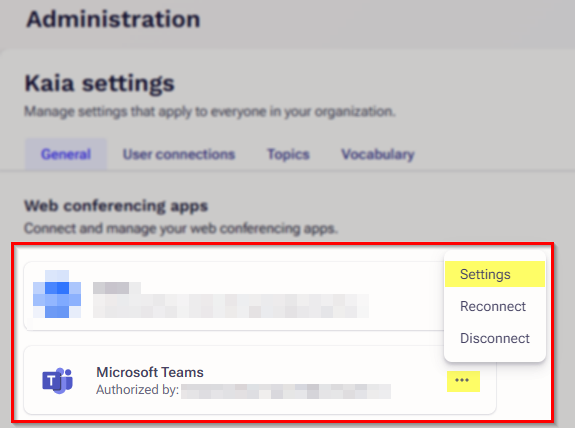This screenshot has height=428, width=575.
Task: Click the Microsoft Teams app name
Action: (x=150, y=372)
